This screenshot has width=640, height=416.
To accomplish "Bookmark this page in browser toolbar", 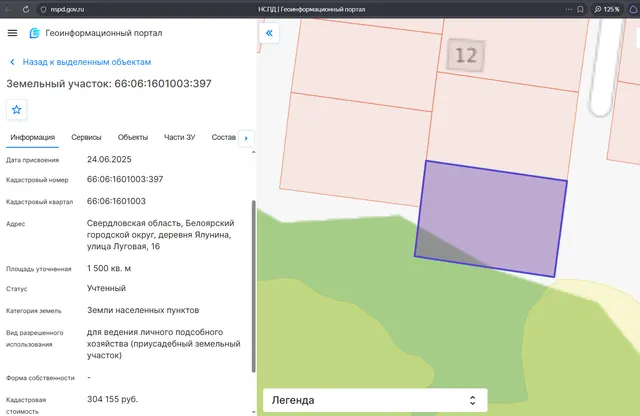I will (580, 9).
